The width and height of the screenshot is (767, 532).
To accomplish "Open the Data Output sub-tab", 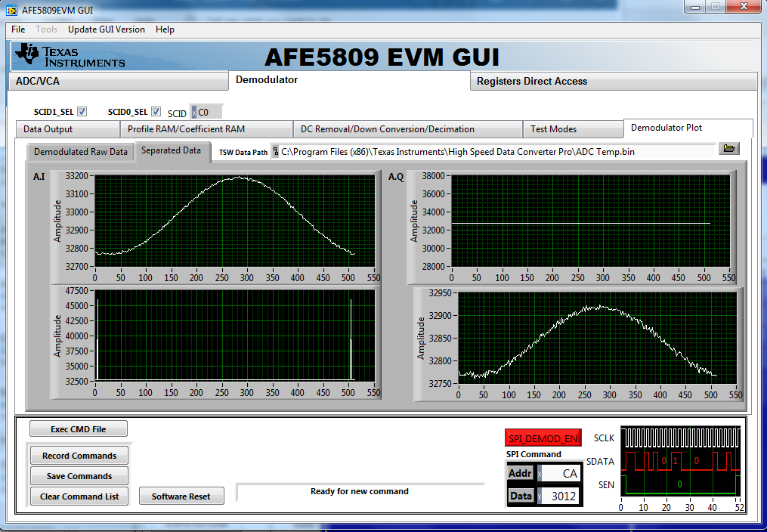I will click(x=67, y=129).
